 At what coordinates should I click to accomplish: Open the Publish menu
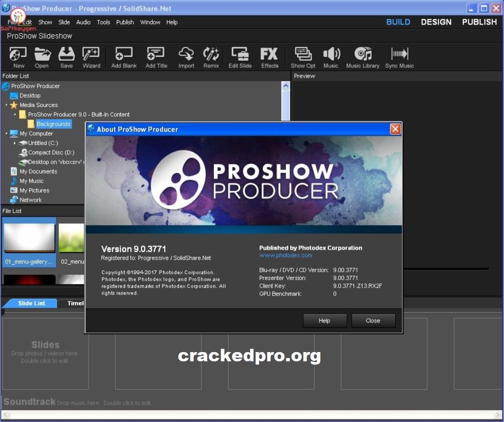tap(125, 22)
